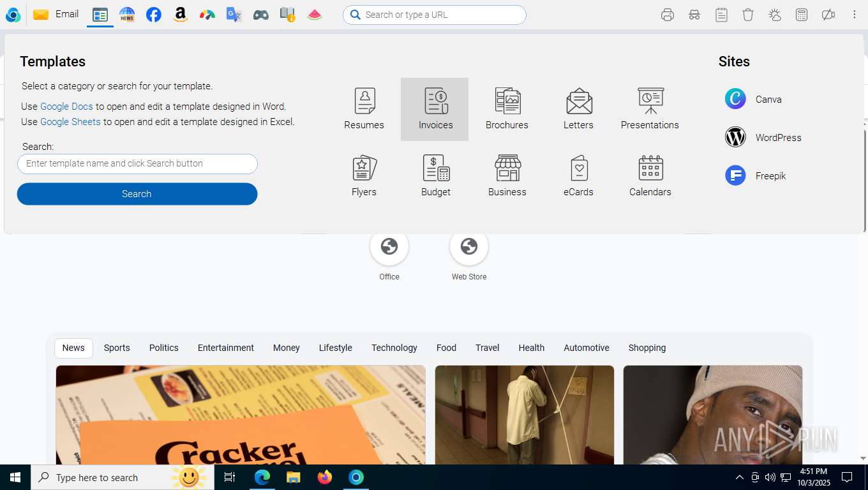The height and width of the screenshot is (490, 868).
Task: Follow the Google Sheets link
Action: pyautogui.click(x=70, y=121)
